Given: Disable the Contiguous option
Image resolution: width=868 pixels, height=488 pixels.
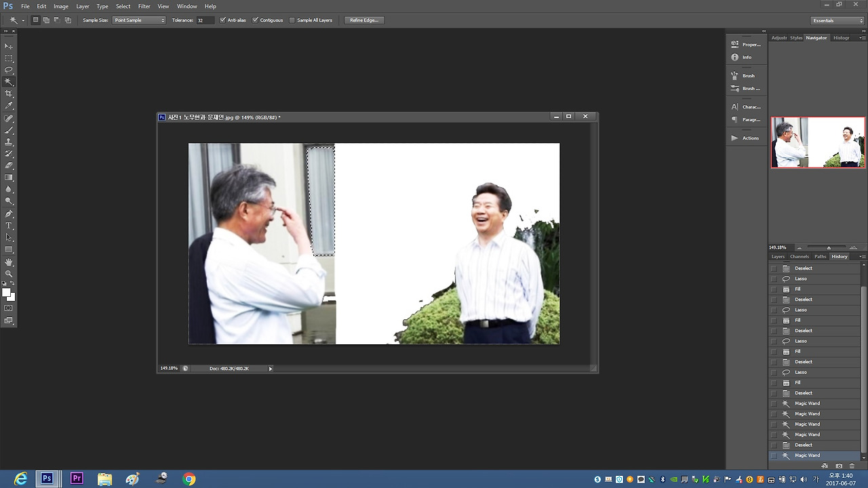Looking at the screenshot, I should [256, 20].
